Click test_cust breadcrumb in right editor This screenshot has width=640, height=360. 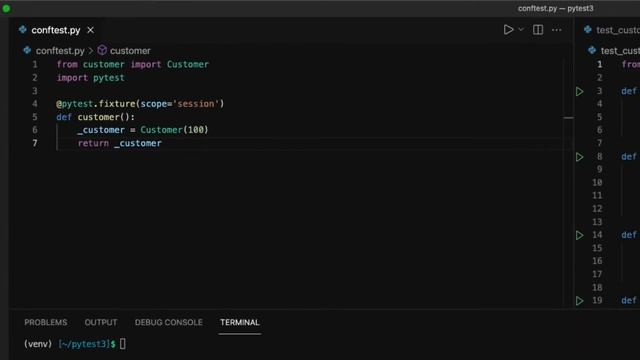(620, 51)
